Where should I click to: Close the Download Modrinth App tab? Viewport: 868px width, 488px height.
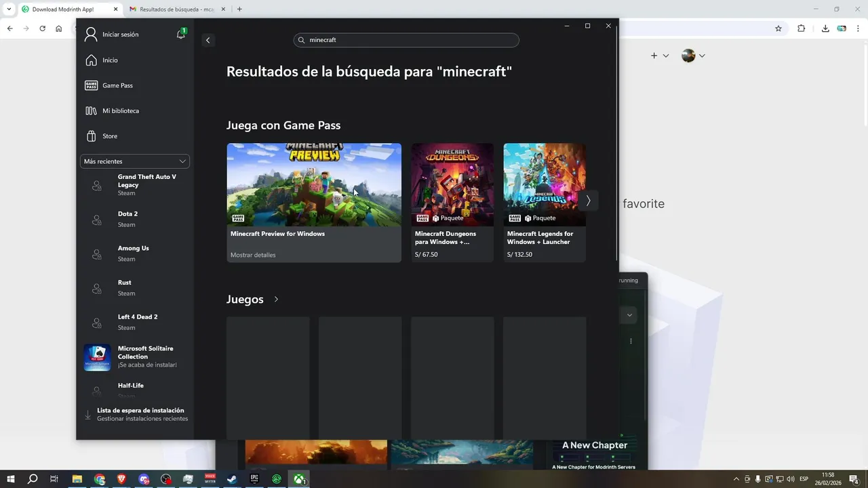(115, 9)
